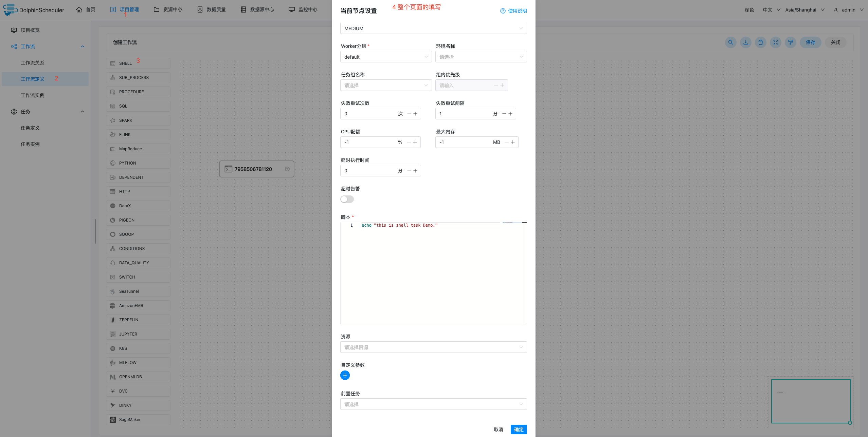The image size is (868, 437).
Task: Click the fullscreen icon in workflow toolbar
Action: tap(775, 42)
